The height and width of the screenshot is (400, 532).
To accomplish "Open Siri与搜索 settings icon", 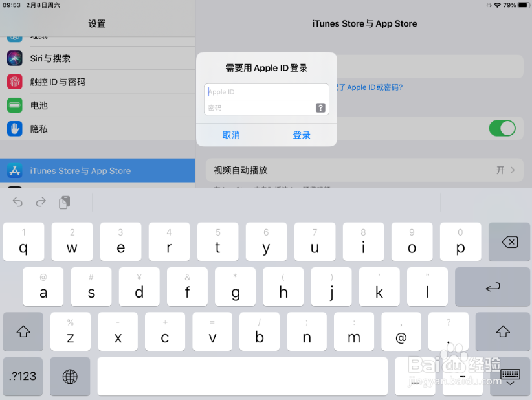I will tap(14, 58).
